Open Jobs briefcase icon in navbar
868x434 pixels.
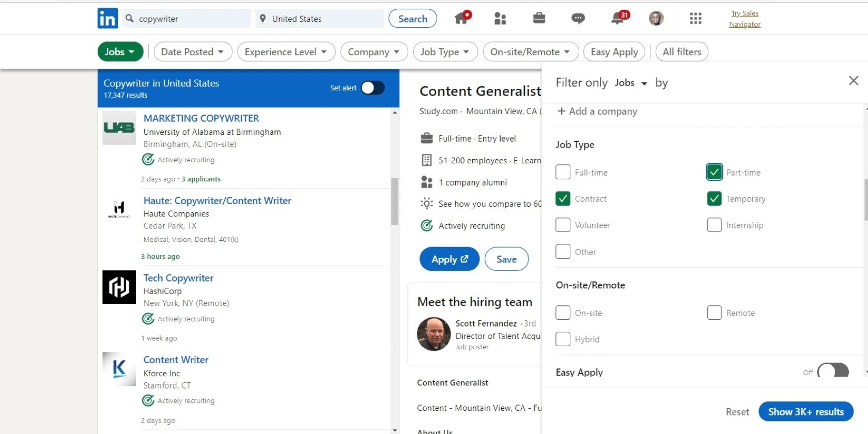[539, 19]
